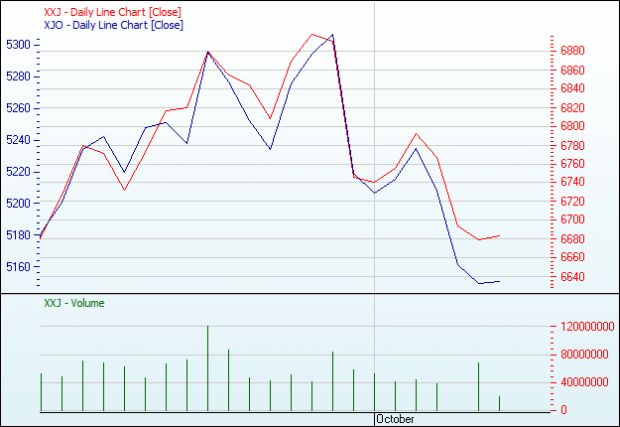Click the final endpoint of the red XXJ line
620x427 pixels.
(x=499, y=236)
